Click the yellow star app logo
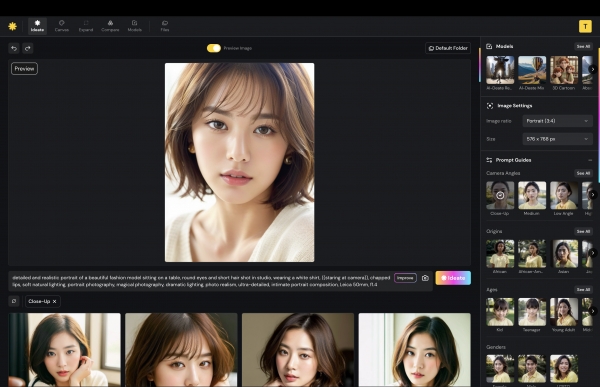The width and height of the screenshot is (600, 387). 12,26
